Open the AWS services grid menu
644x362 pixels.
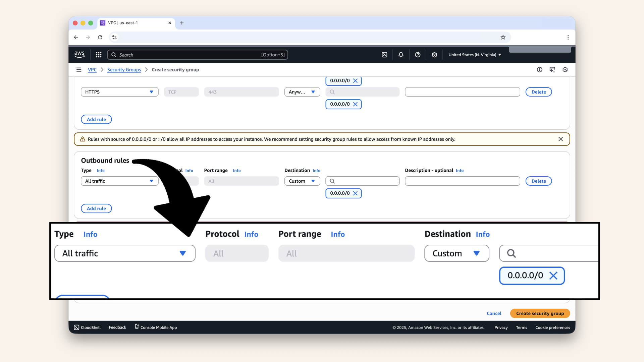(99, 55)
